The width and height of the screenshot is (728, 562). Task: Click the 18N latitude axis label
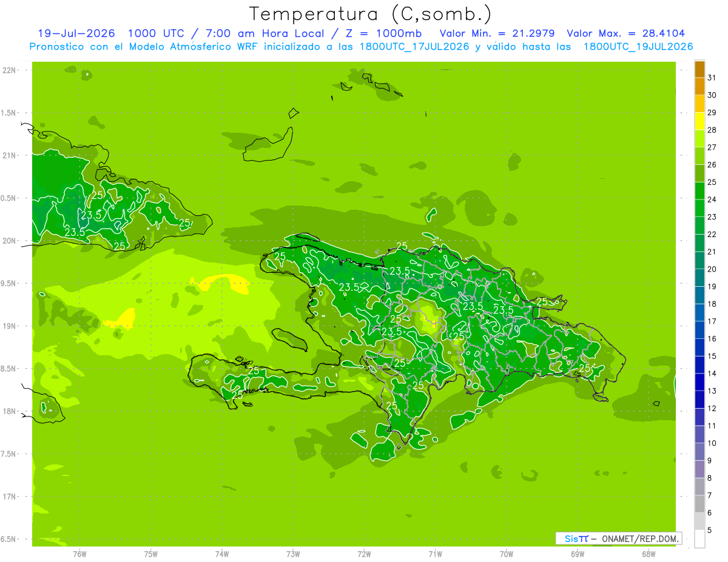[x=8, y=411]
